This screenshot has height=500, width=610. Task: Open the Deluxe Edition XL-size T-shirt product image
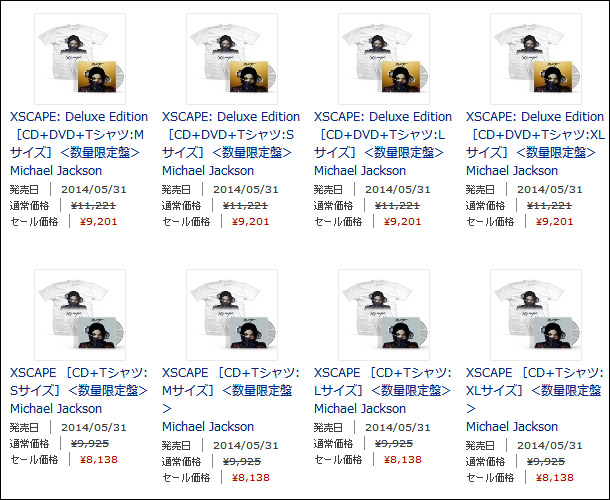pos(536,59)
